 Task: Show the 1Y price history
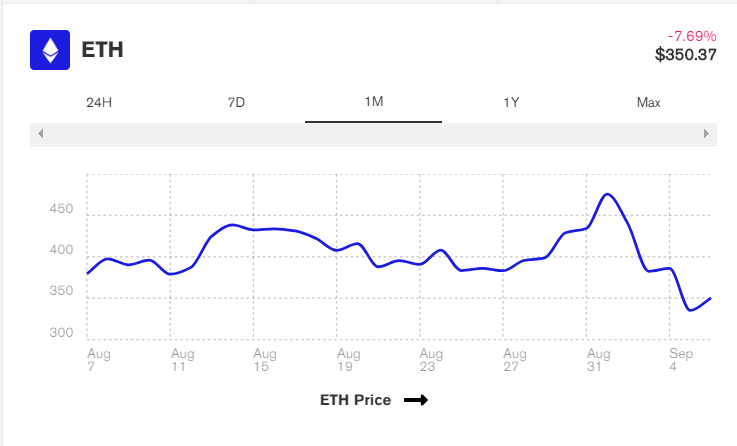coord(511,102)
